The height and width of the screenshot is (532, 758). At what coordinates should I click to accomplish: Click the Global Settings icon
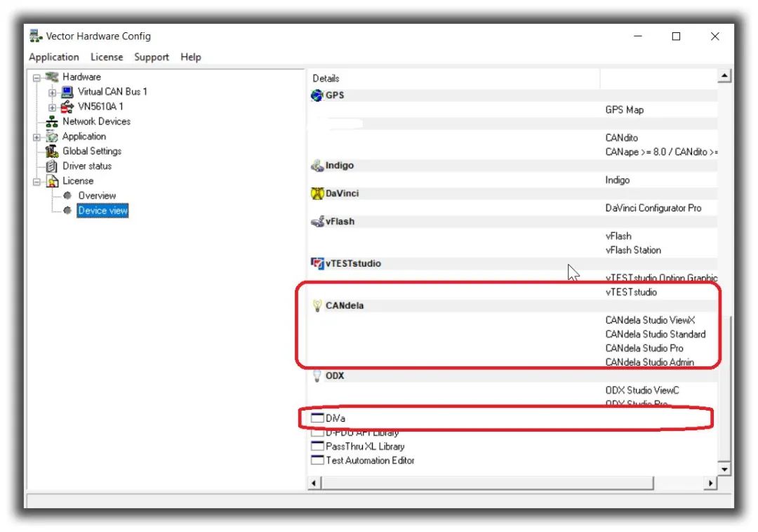tap(52, 151)
